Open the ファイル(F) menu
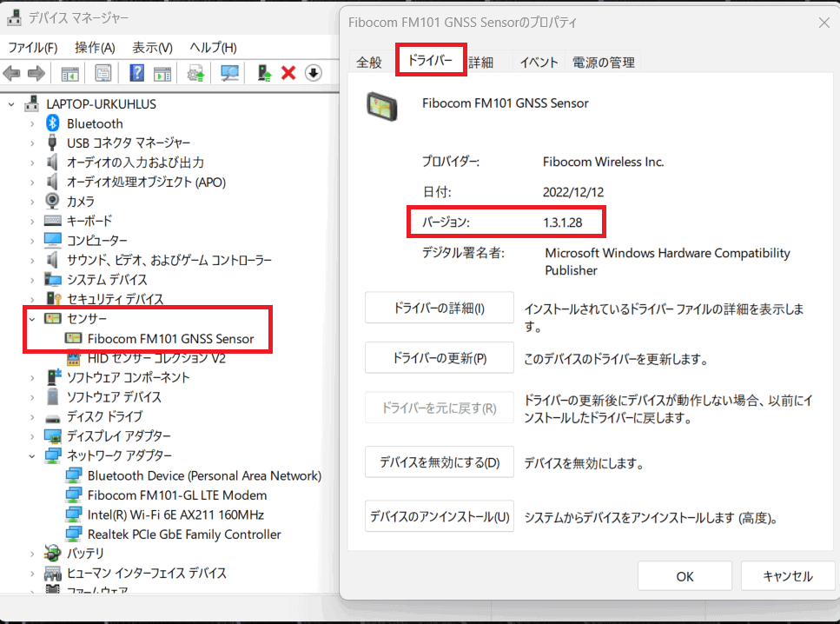 click(32, 48)
